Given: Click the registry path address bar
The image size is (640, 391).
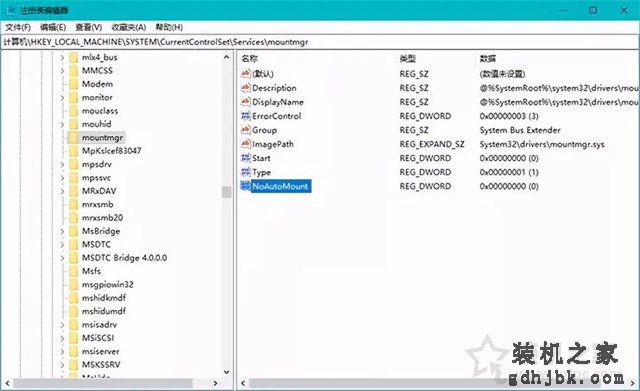Looking at the screenshot, I should click(x=320, y=42).
